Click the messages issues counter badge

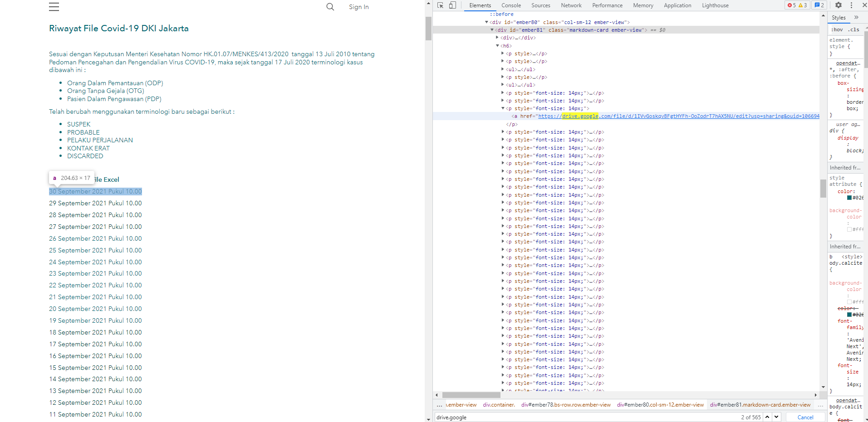point(819,5)
